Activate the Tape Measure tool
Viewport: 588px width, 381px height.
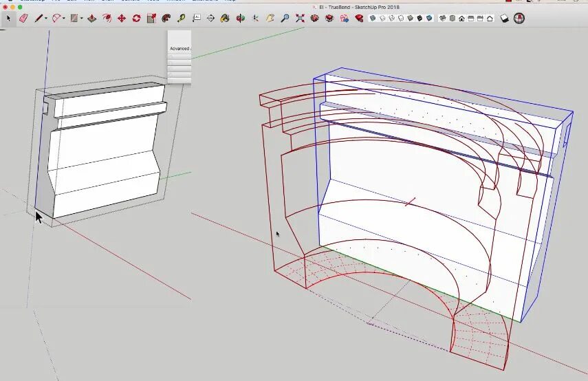[181, 18]
